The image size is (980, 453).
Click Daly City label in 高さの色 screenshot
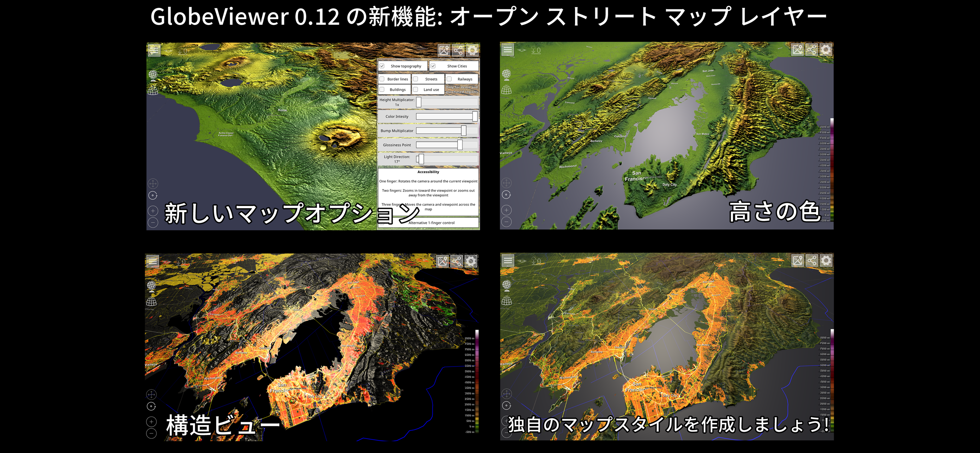[x=670, y=185]
